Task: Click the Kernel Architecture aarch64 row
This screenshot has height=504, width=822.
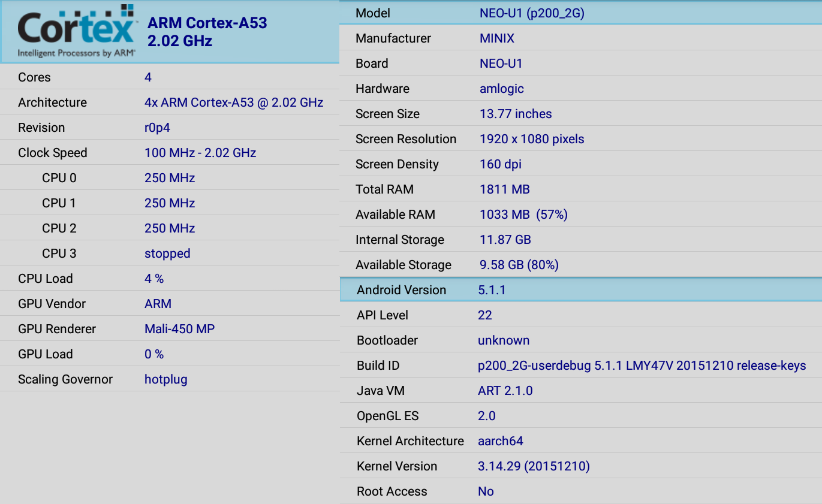Action: click(580, 440)
